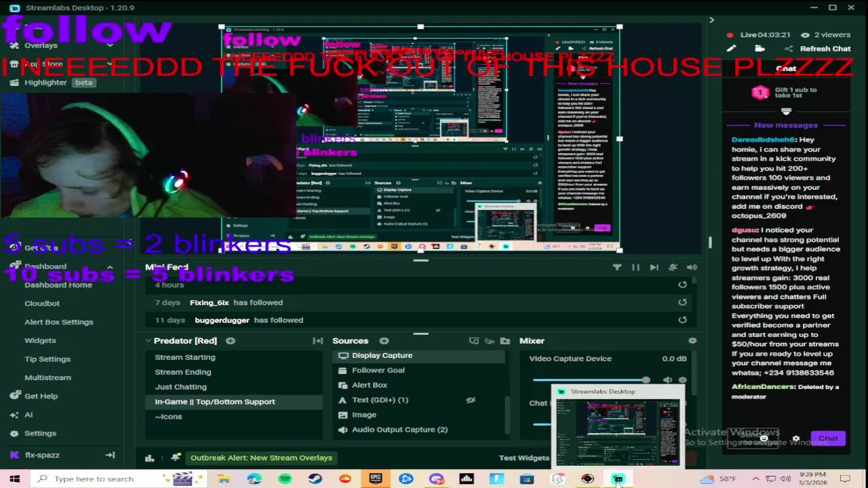Collapse the chat panel with arrow
This screenshot has width=868, height=488.
point(711,20)
